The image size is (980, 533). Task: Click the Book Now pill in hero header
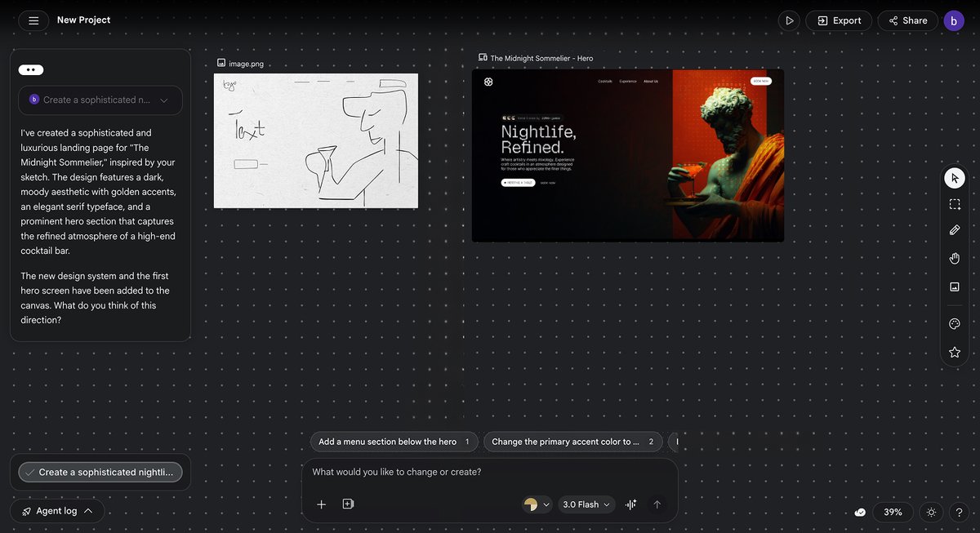coord(761,82)
